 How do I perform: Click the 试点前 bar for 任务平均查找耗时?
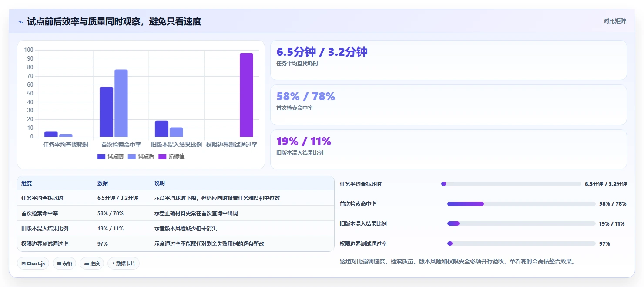tap(51, 134)
